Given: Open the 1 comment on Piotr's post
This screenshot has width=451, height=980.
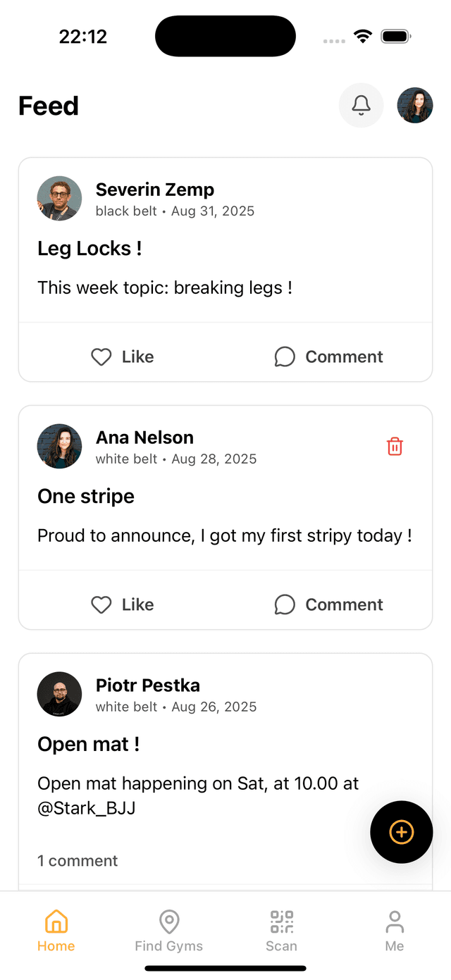Looking at the screenshot, I should tap(78, 860).
